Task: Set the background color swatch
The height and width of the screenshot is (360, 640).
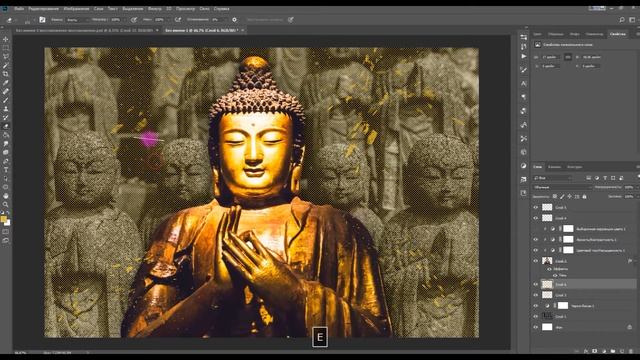Action: click(7, 223)
